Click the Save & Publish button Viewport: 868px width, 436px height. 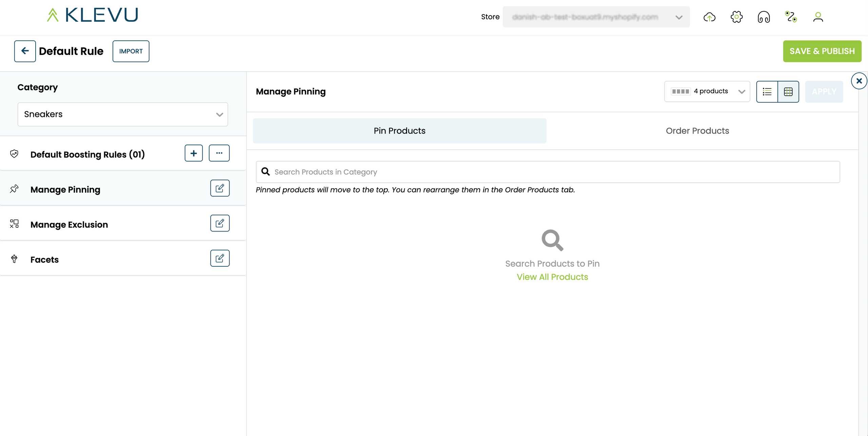pyautogui.click(x=822, y=51)
